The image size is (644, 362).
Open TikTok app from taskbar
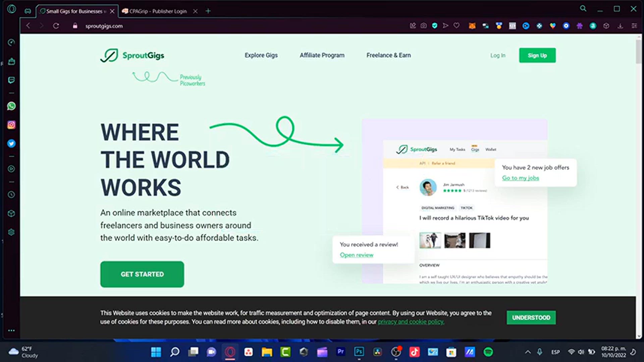(x=414, y=352)
